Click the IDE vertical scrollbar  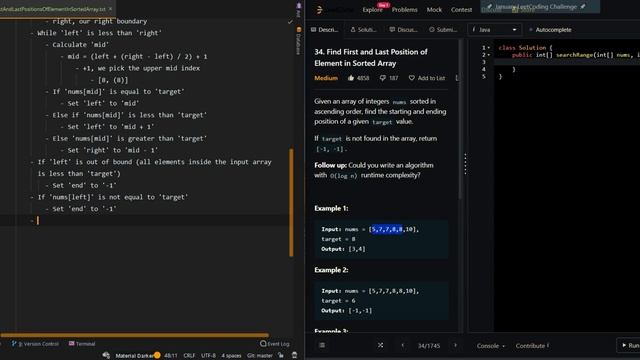pos(291,202)
